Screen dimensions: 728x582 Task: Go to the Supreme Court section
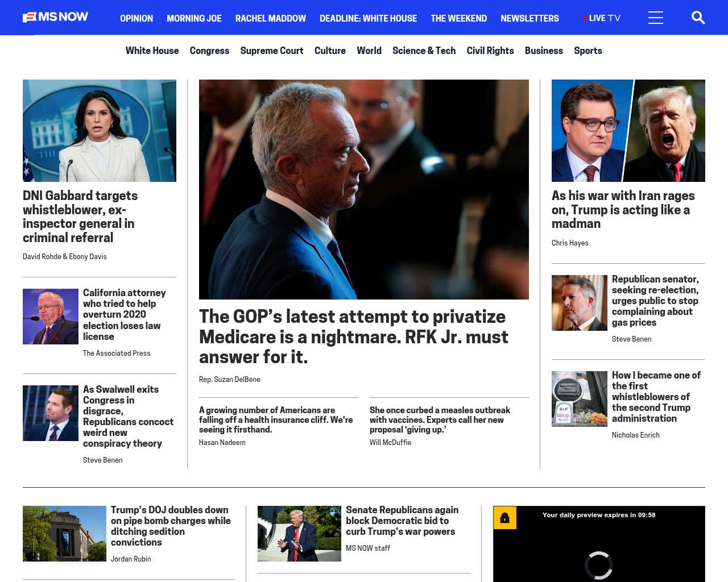(x=272, y=51)
